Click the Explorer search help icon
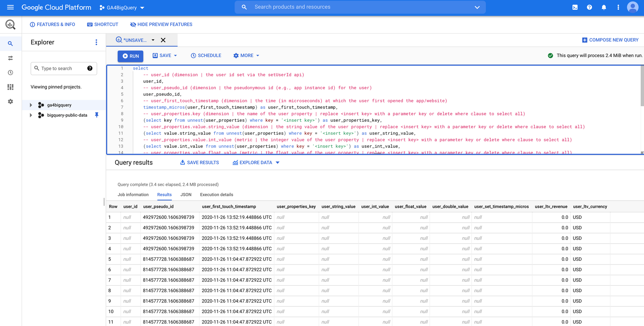Viewport: 644px width, 326px height. (90, 68)
